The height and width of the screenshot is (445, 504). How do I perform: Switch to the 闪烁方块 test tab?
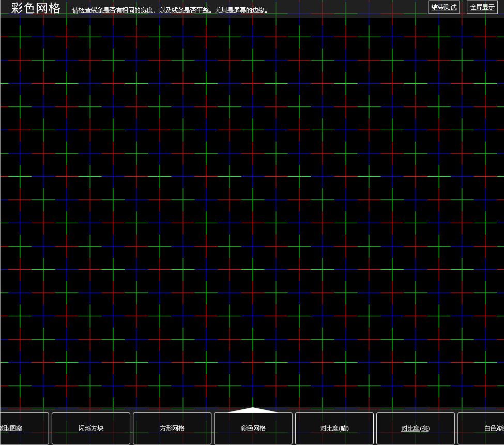[91, 428]
